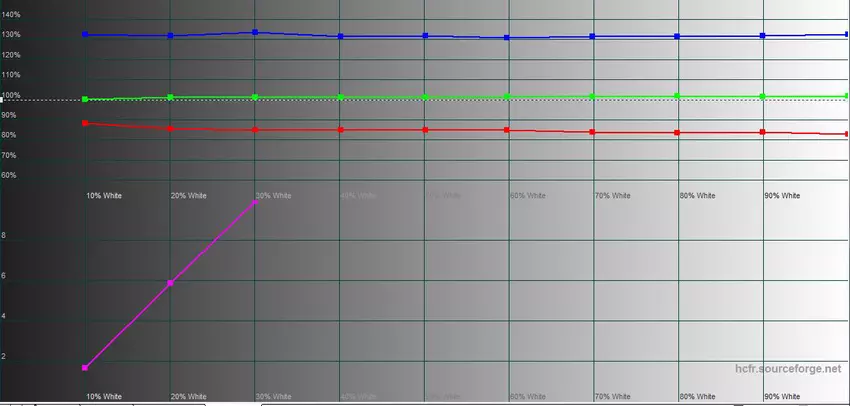Screen dimensions: 850x406
Task: Click the '90% White' label at chart bottom
Action: [782, 397]
